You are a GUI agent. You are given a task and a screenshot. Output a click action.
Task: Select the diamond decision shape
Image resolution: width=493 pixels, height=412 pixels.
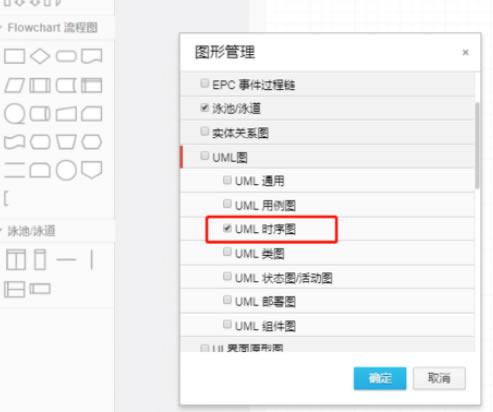pyautogui.click(x=40, y=56)
